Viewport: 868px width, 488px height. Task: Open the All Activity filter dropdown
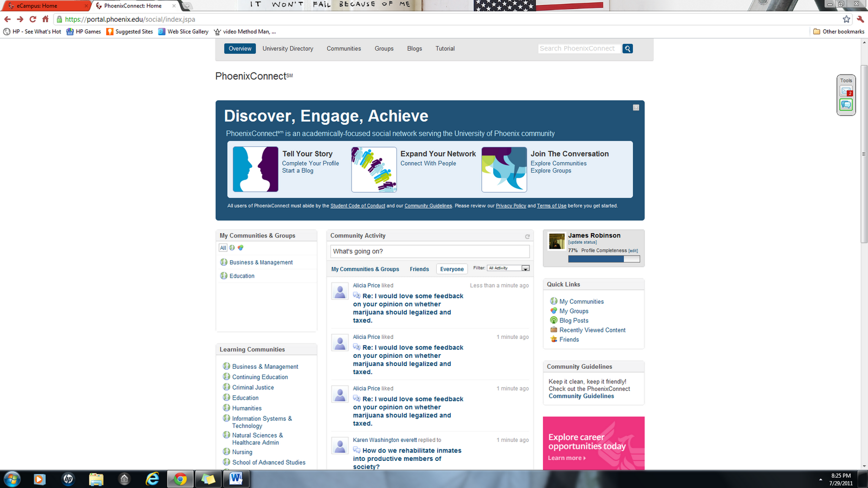508,268
